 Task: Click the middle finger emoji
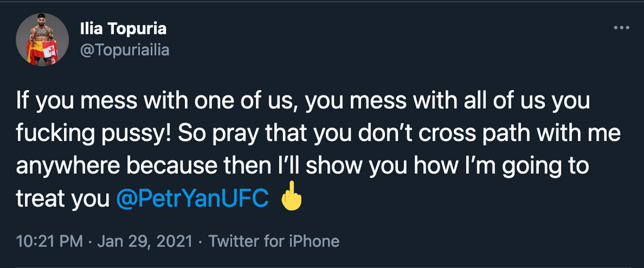click(x=290, y=199)
